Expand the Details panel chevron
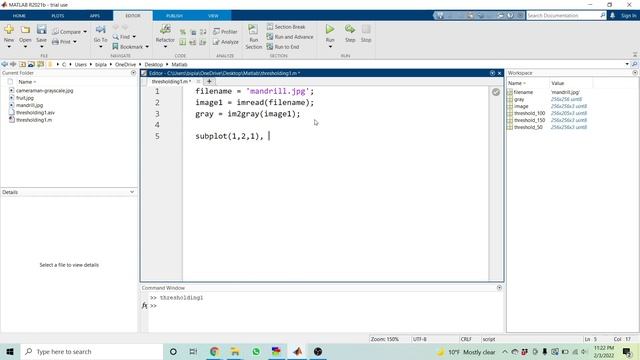This screenshot has width=640, height=360. click(132, 192)
